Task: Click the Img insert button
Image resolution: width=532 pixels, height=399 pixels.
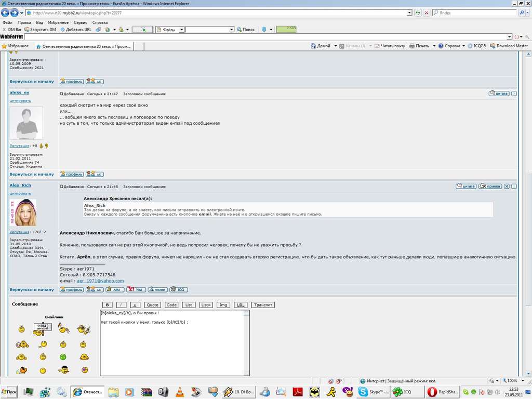Action: point(223,305)
